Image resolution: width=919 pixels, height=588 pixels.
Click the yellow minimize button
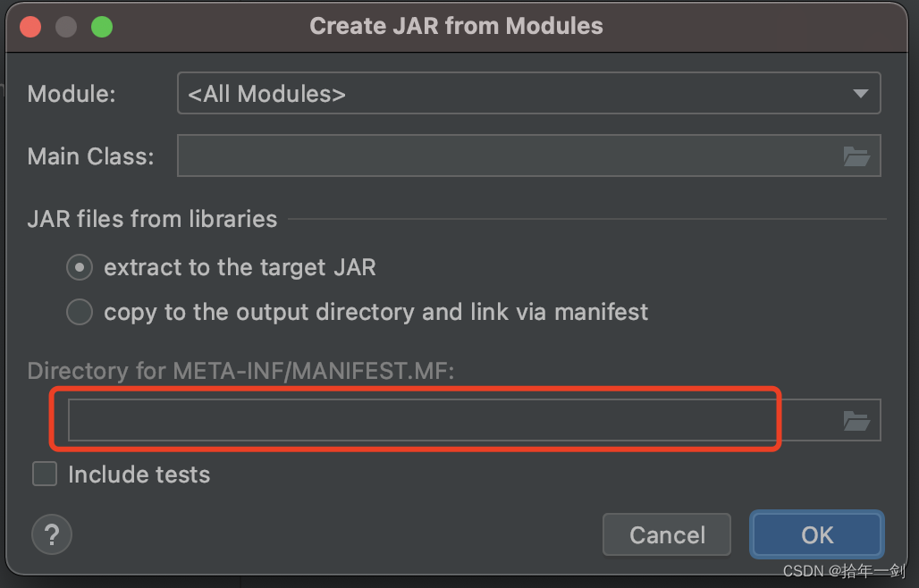(66, 27)
